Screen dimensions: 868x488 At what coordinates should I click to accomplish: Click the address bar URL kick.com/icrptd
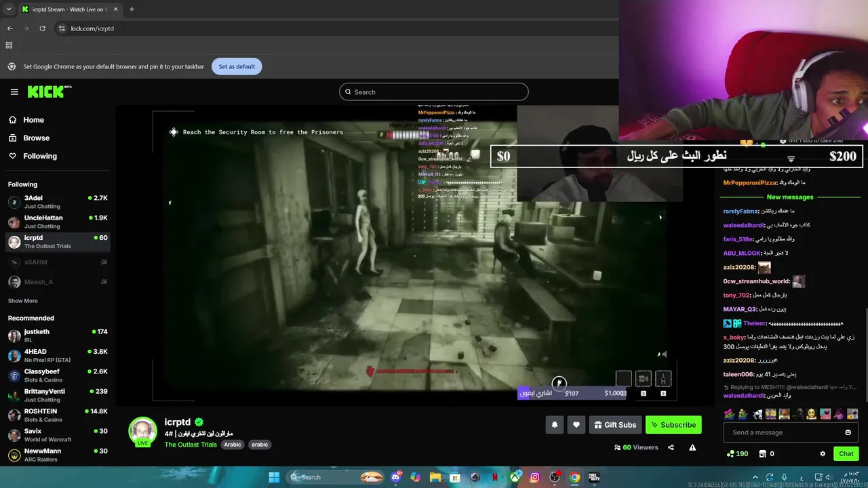pos(92,28)
